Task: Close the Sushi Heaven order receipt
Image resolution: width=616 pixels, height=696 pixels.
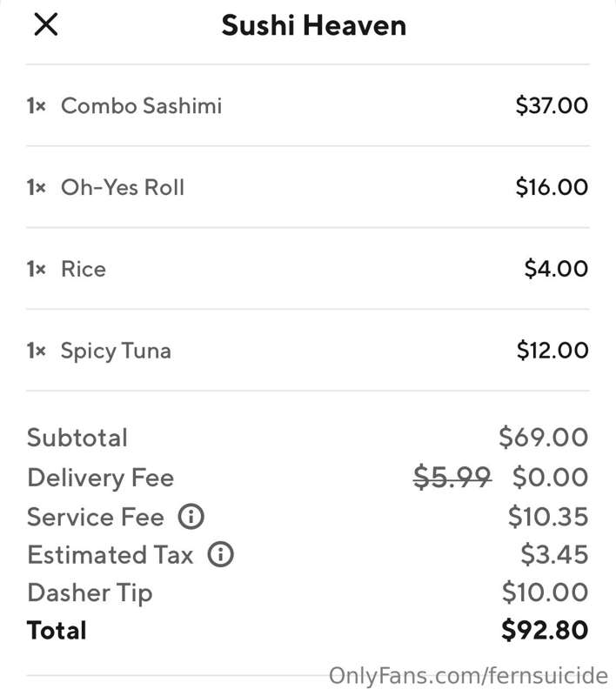Action: pyautogui.click(x=46, y=24)
